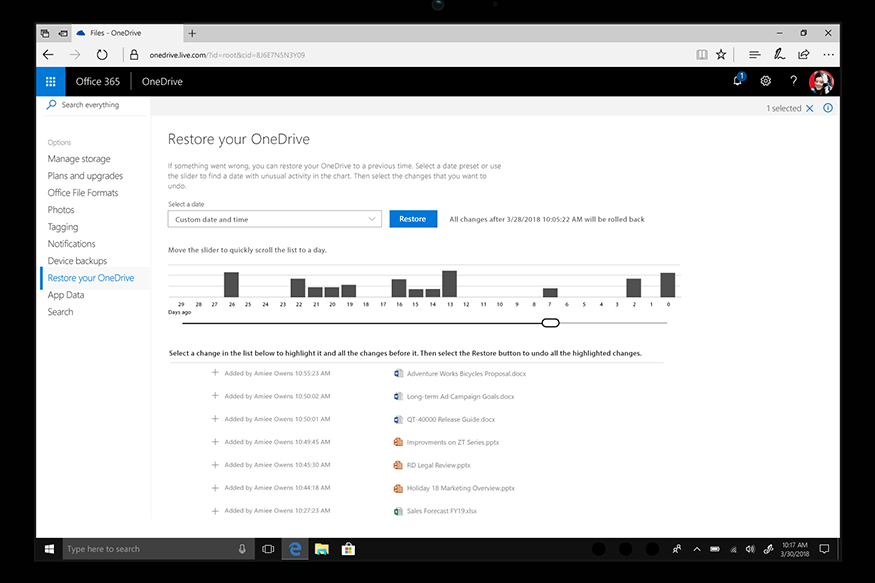Open the browser more options ellipsis

[829, 55]
